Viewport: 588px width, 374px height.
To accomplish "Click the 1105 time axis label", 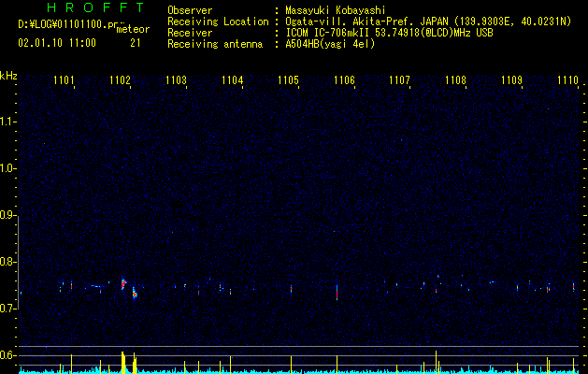I will point(288,79).
